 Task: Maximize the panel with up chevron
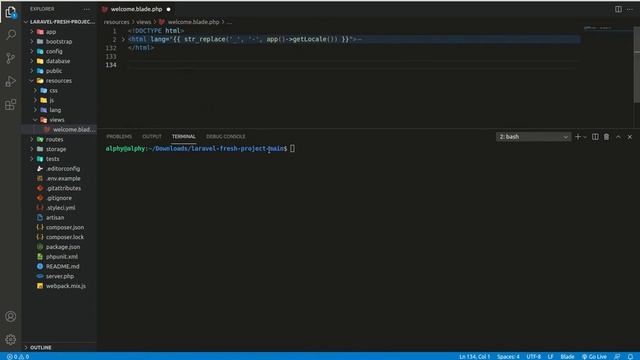[x=618, y=137]
